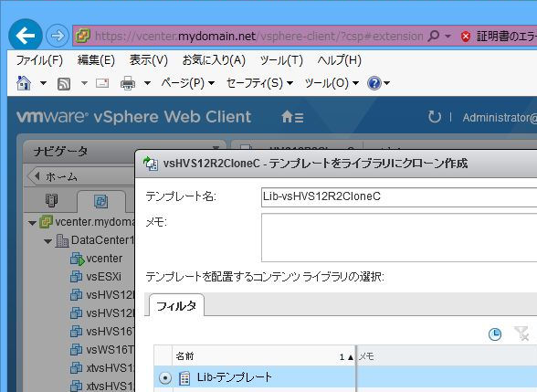The width and height of the screenshot is (537, 392).
Task: Click the RSS feeds icon
Action: pos(64,83)
